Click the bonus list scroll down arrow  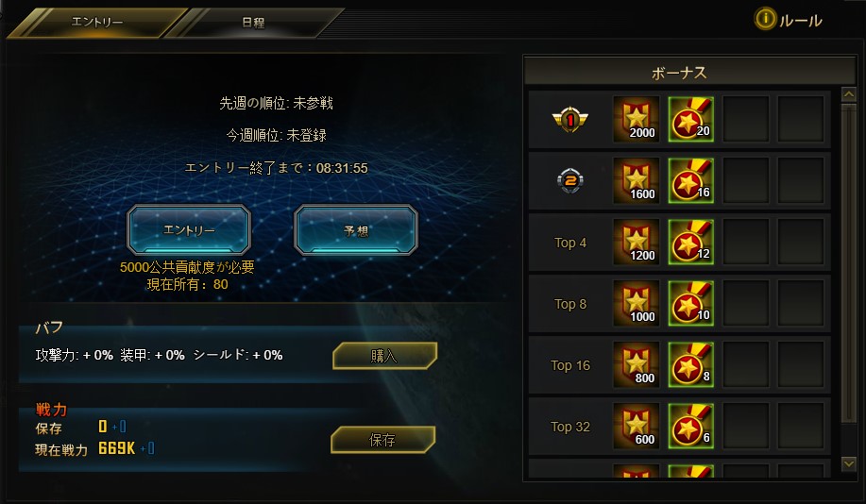pyautogui.click(x=848, y=463)
